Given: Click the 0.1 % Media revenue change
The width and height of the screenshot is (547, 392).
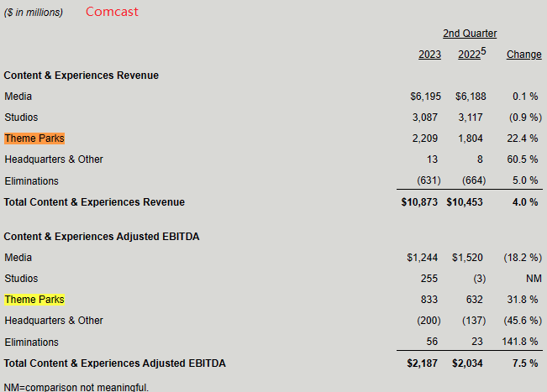Looking at the screenshot, I should coord(525,97).
